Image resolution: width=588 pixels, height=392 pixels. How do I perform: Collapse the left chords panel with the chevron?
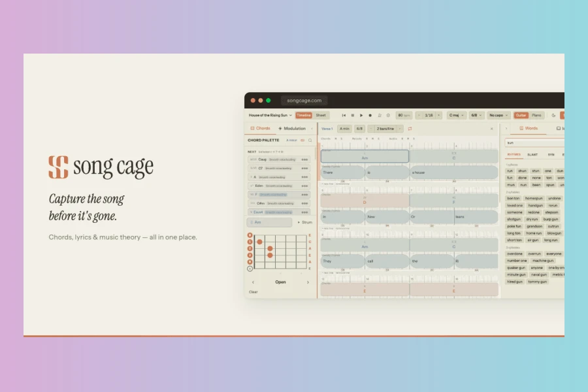pos(312,129)
